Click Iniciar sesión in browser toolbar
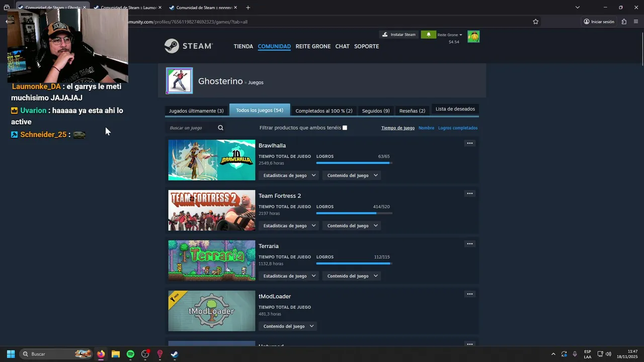 [599, 22]
